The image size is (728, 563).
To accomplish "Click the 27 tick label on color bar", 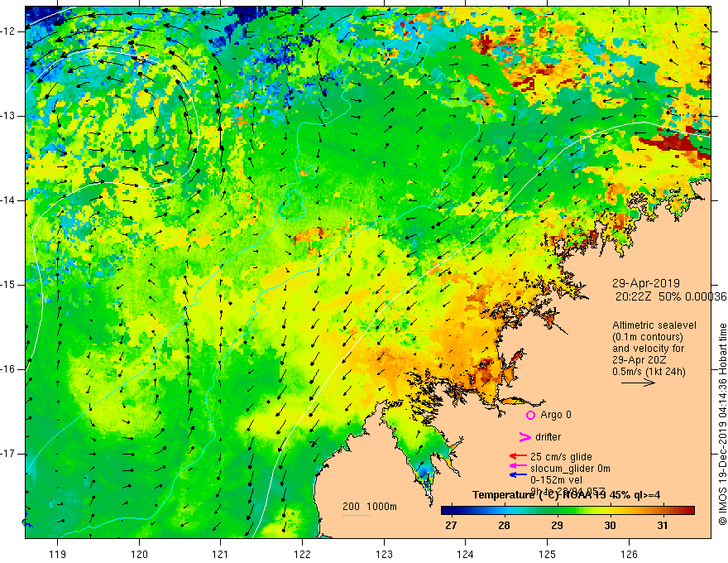I will (451, 526).
